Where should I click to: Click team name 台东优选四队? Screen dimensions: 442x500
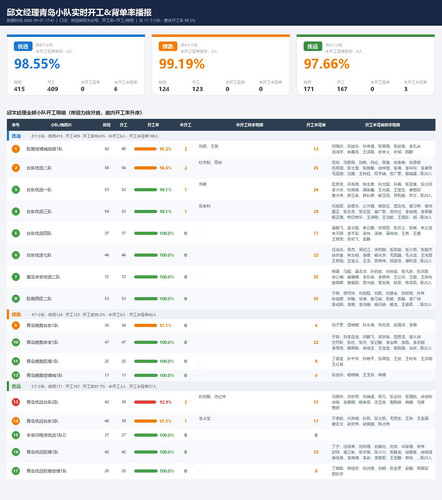39,233
